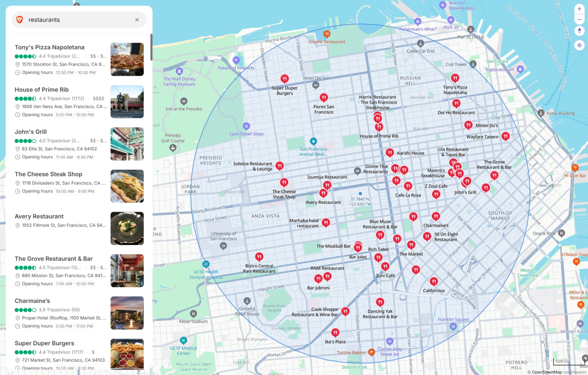Click Palace of Fine Arts marker

click(x=236, y=61)
